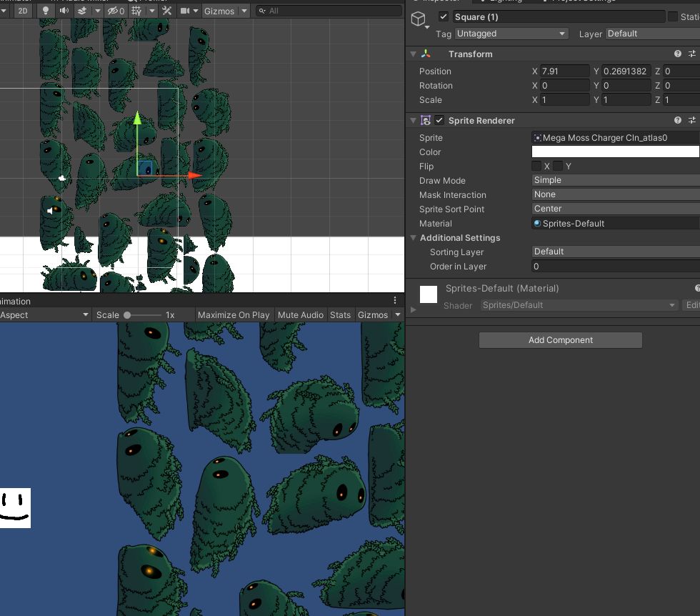Open the white Color swatch picker
The image size is (700, 616).
(x=616, y=152)
